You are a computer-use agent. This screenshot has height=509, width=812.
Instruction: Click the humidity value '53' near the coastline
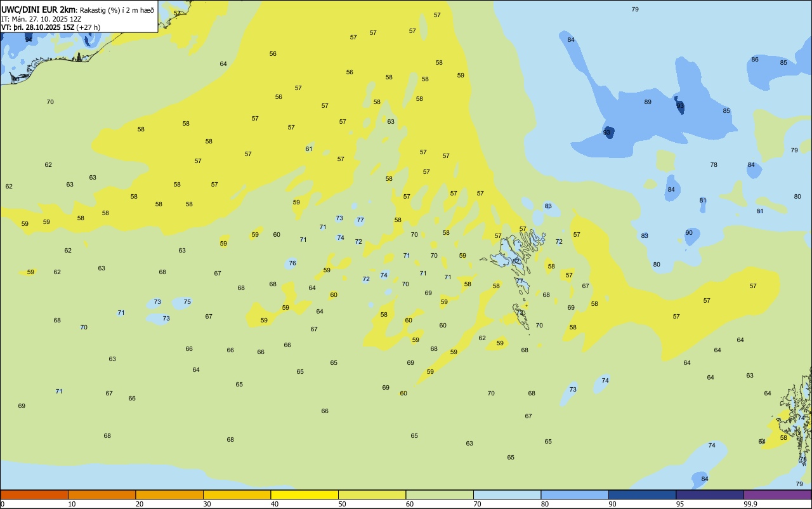(177, 13)
